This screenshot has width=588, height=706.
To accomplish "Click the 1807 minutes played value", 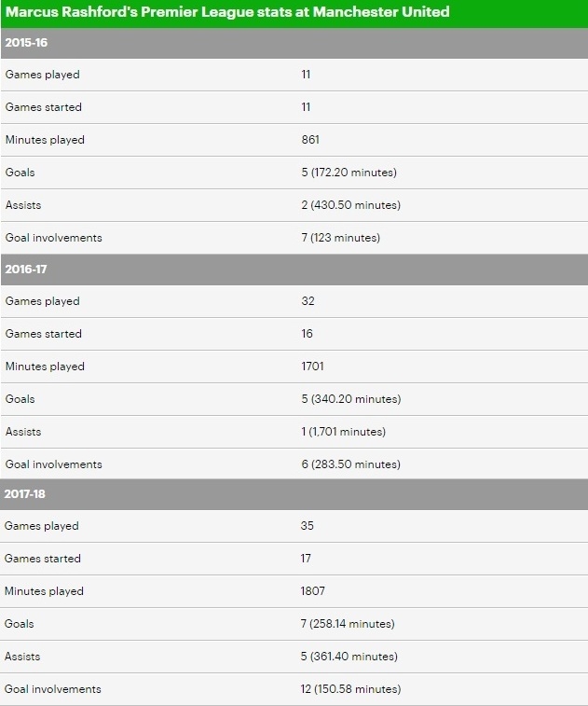I will click(x=313, y=591).
